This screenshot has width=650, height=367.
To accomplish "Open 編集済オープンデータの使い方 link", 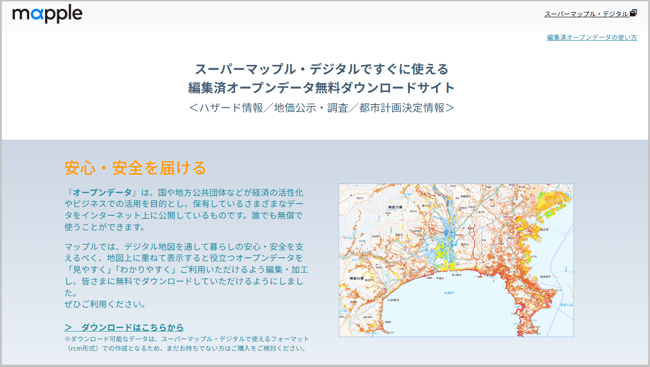I will 592,37.
